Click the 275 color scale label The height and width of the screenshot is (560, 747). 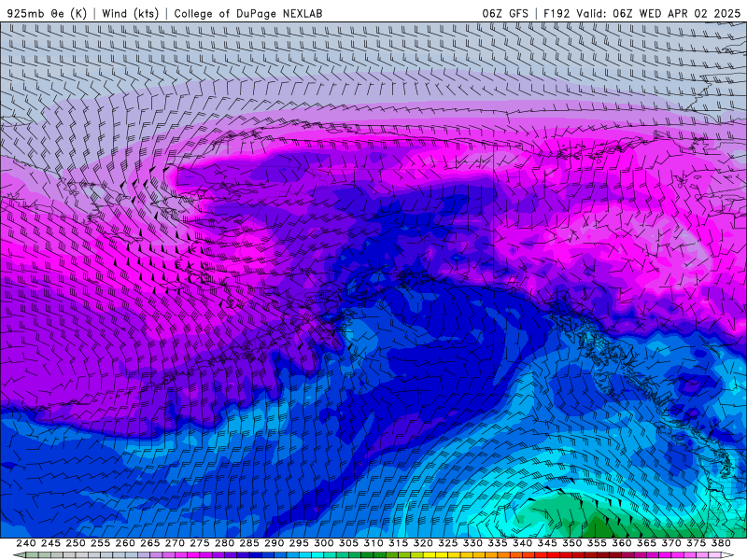200,543
